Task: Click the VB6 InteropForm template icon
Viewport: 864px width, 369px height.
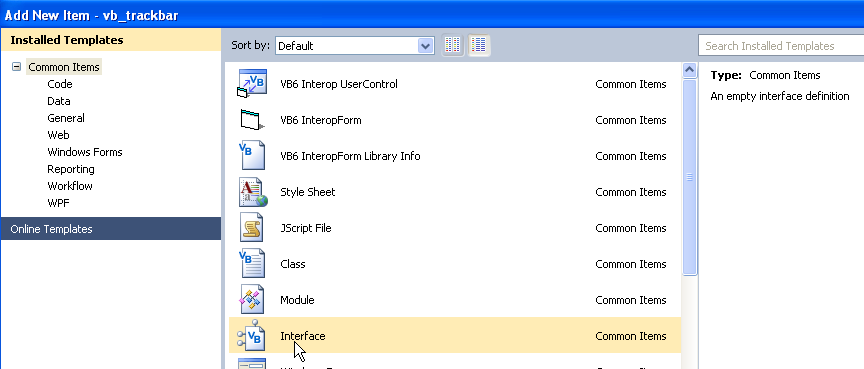Action: click(252, 120)
